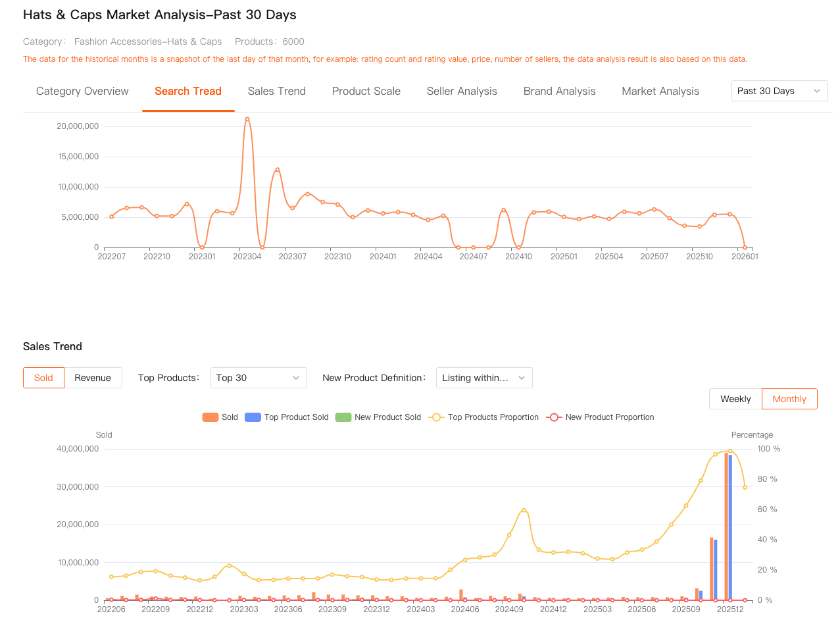Click the search trend peak point at 202304
The height and width of the screenshot is (620, 840).
click(247, 119)
